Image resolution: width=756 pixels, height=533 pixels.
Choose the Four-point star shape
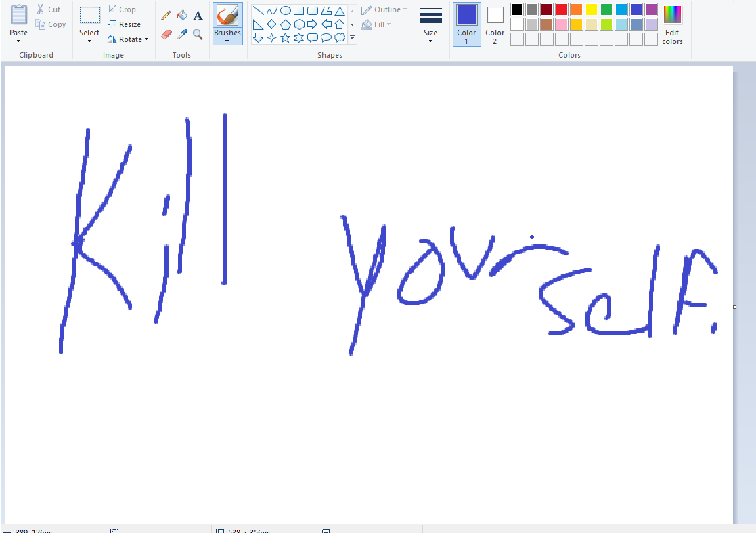coord(271,38)
